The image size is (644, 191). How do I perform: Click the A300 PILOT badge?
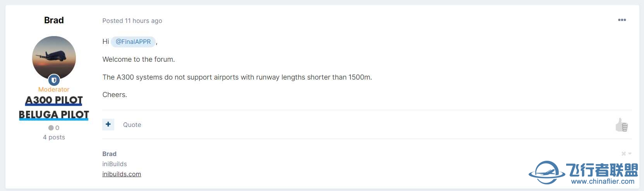[54, 101]
